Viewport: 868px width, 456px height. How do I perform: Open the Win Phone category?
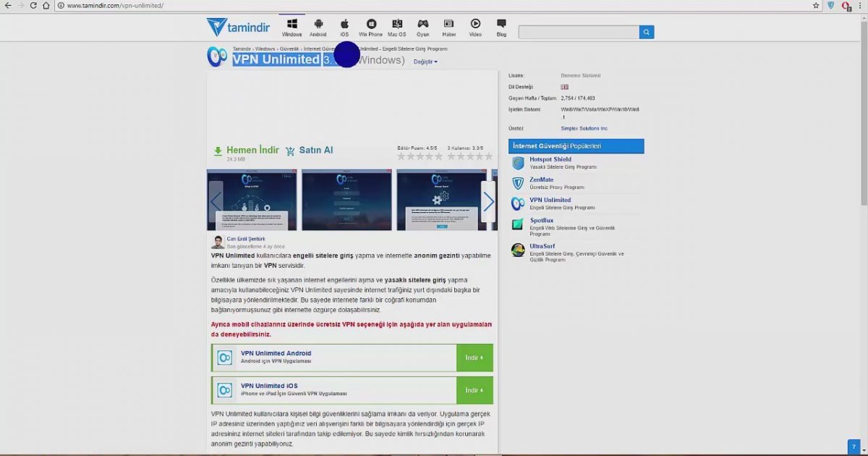371,28
